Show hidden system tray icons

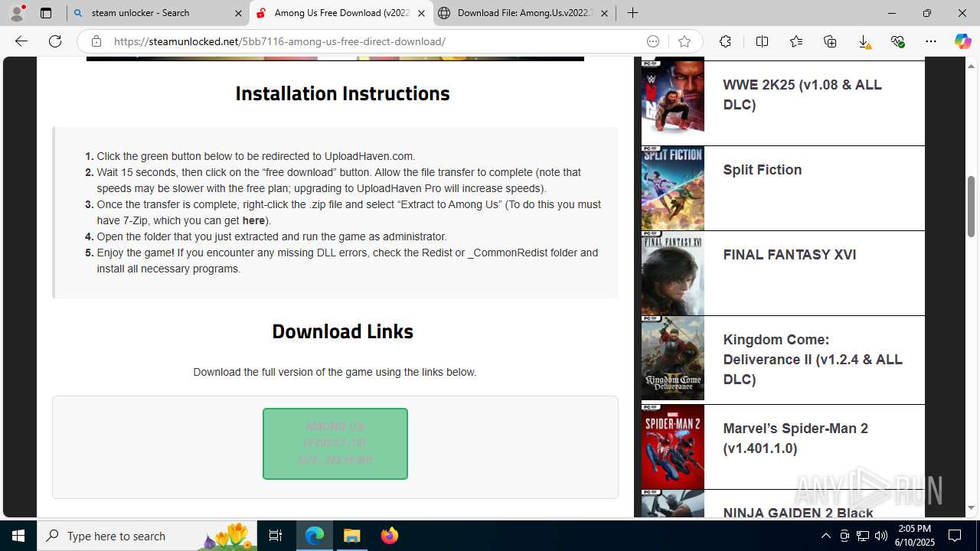tap(825, 536)
